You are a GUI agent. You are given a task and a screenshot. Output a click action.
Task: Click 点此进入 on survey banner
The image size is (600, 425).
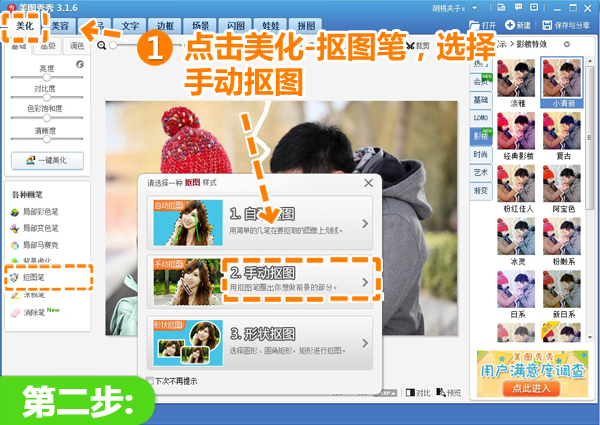531,388
